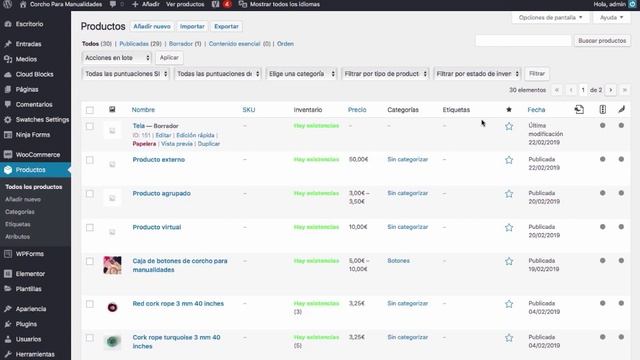Select Caja de botones de corcho checkbox
The width and height of the screenshot is (640, 360).
click(x=90, y=261)
